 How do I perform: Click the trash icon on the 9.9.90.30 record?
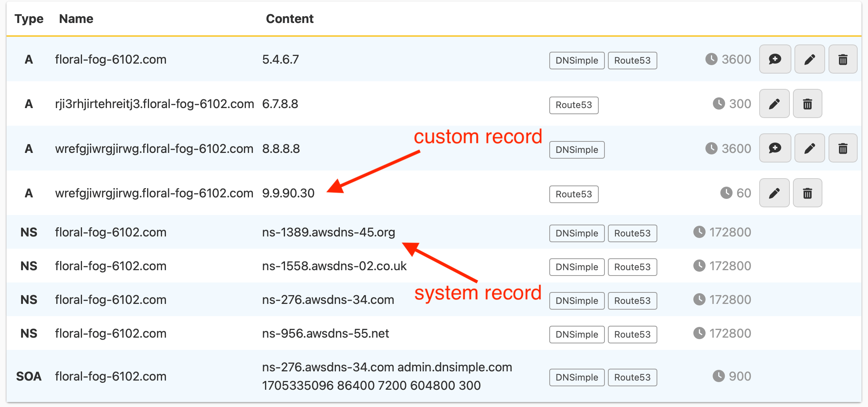807,193
